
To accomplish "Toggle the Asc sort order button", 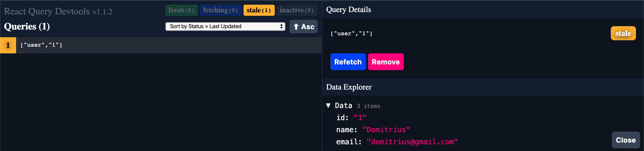I will pyautogui.click(x=304, y=27).
